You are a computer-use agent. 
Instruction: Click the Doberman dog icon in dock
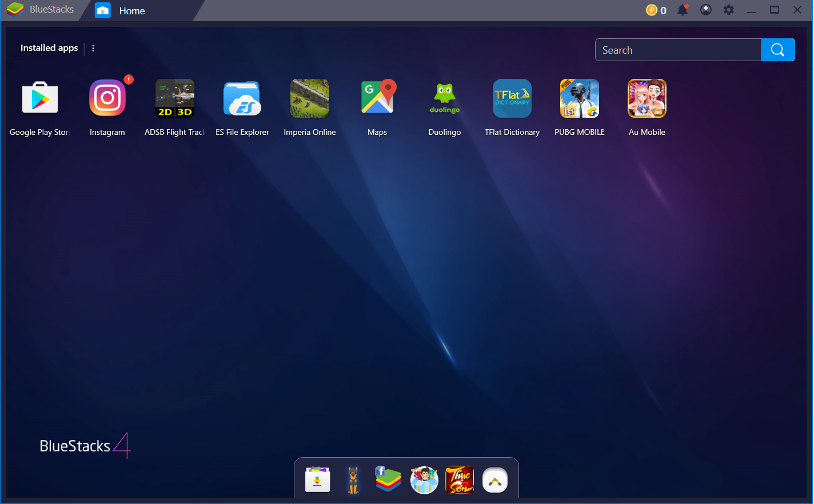(353, 480)
